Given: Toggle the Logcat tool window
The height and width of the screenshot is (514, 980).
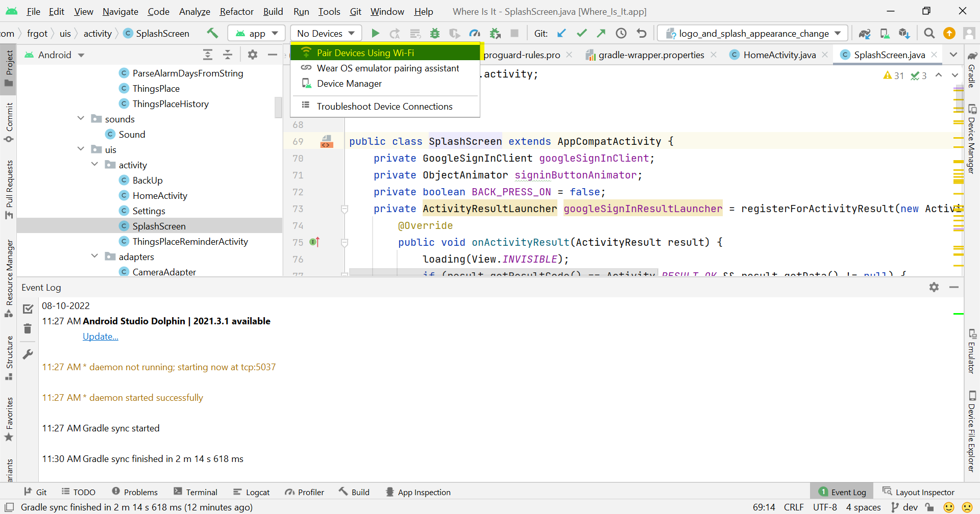Looking at the screenshot, I should (x=252, y=492).
